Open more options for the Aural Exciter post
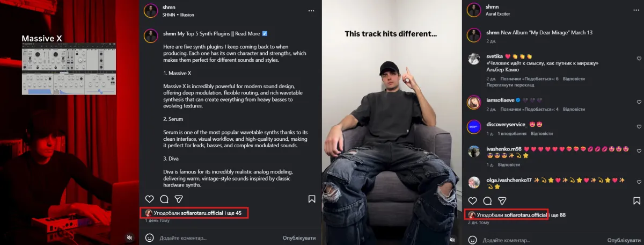This screenshot has width=644, height=245. [x=634, y=10]
